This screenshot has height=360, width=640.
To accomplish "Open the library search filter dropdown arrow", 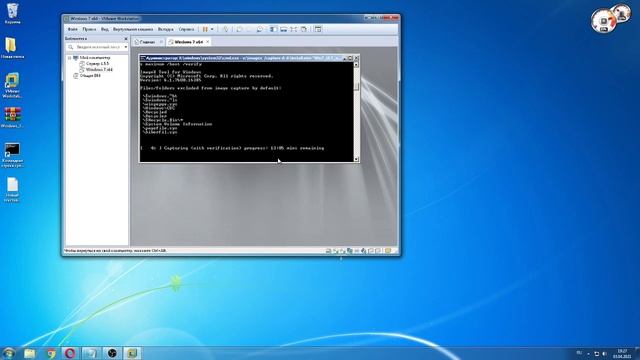I will click(126, 47).
